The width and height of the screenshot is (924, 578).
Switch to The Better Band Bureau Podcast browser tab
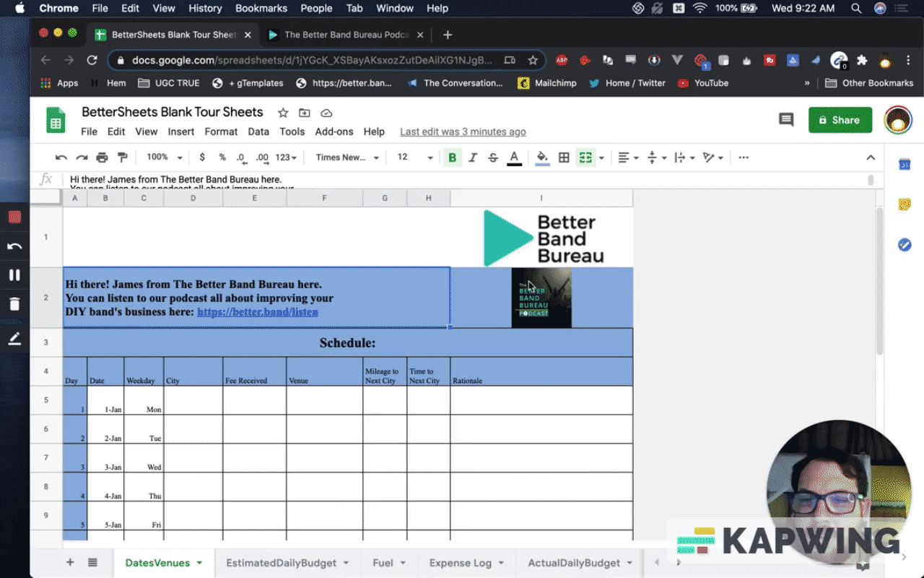[x=346, y=35]
